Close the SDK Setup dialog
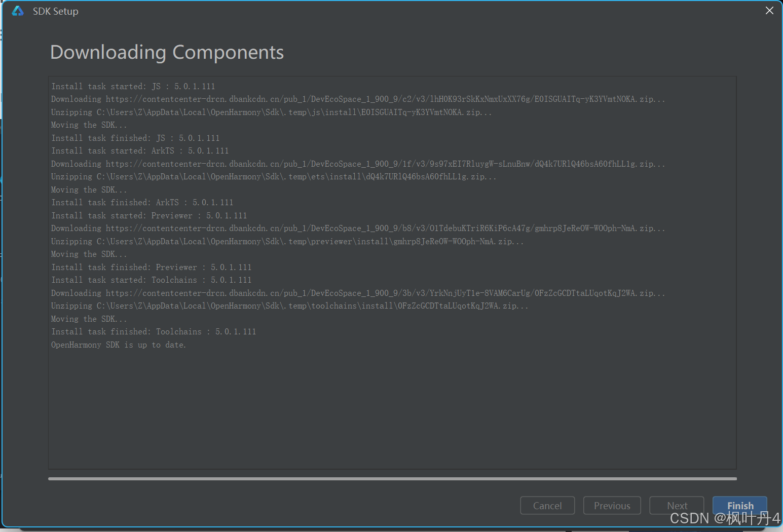Screen dimensions: 783x532 [x=769, y=11]
